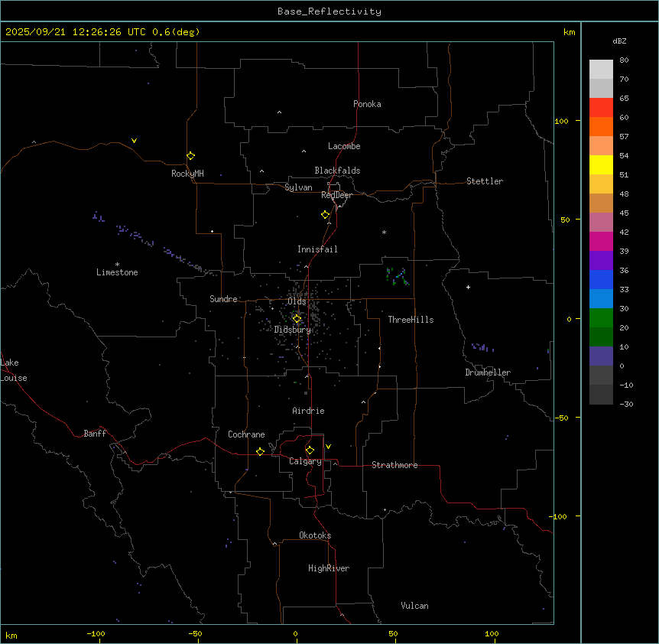This screenshot has width=659, height=644.
Task: Click the Ponoka city label
Action: (367, 104)
